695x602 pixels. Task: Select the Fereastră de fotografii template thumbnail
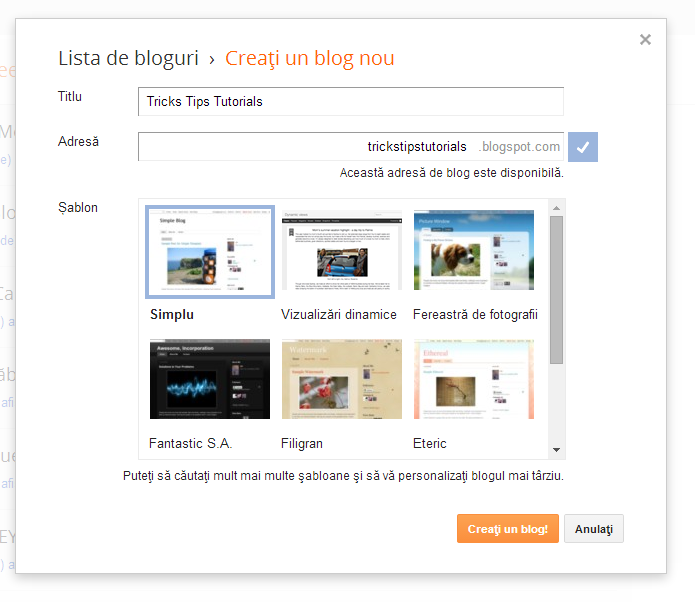474,250
